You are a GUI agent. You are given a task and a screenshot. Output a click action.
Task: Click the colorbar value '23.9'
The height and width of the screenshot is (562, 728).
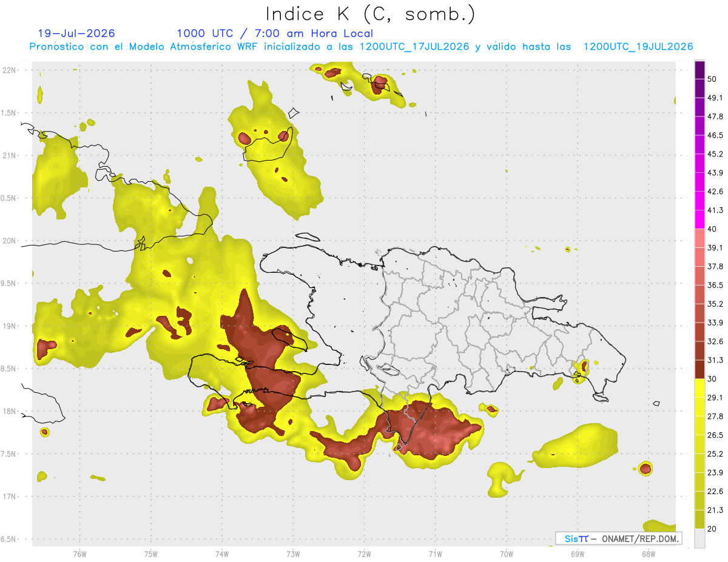(x=715, y=473)
